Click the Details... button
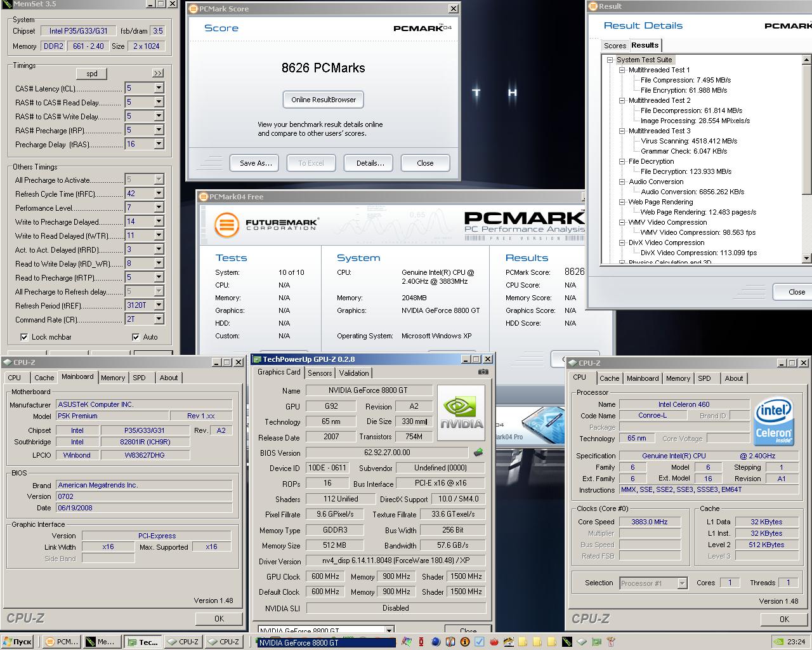This screenshot has height=650, width=812. click(370, 163)
